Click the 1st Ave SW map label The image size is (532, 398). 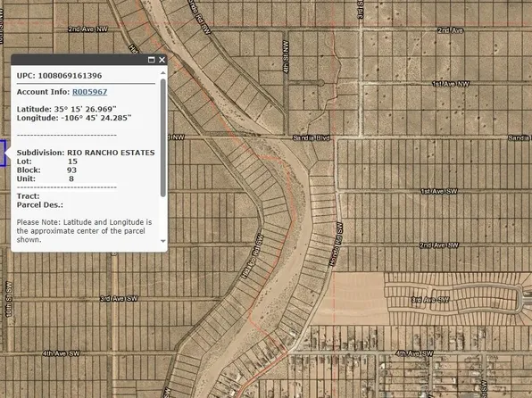tap(439, 191)
